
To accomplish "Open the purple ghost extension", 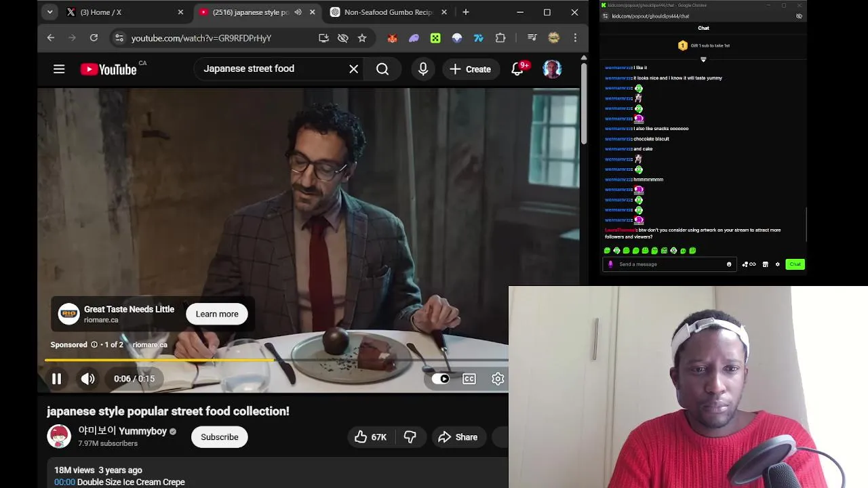I will point(414,38).
